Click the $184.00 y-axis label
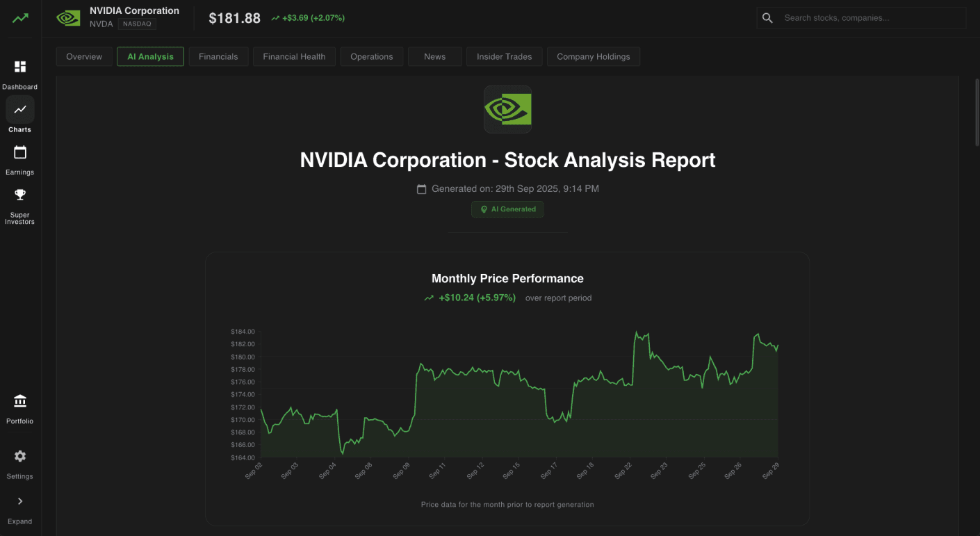This screenshot has height=536, width=980. (243, 332)
